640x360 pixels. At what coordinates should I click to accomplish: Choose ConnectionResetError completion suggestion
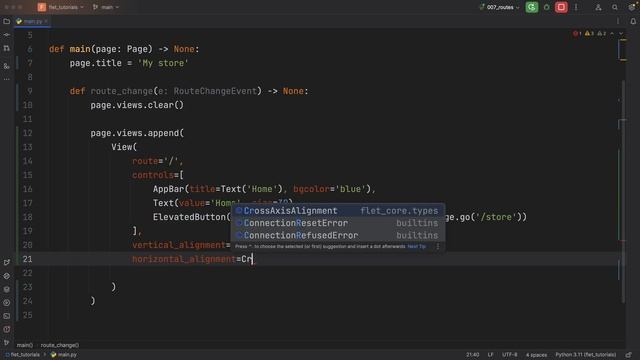pyautogui.click(x=338, y=223)
